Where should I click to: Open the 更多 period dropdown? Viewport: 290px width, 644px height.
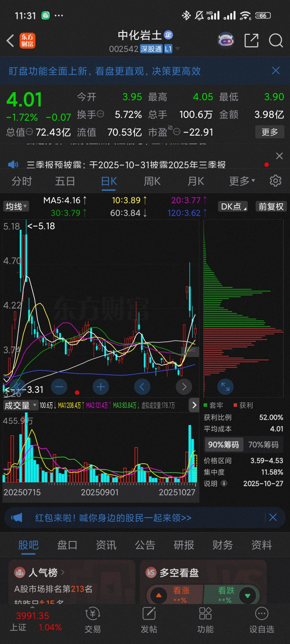pos(242,181)
